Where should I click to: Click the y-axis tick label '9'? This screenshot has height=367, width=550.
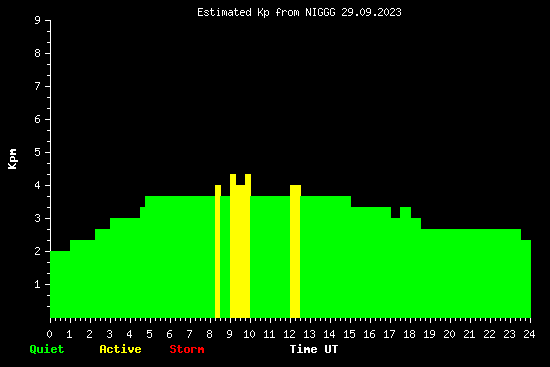(x=38, y=21)
